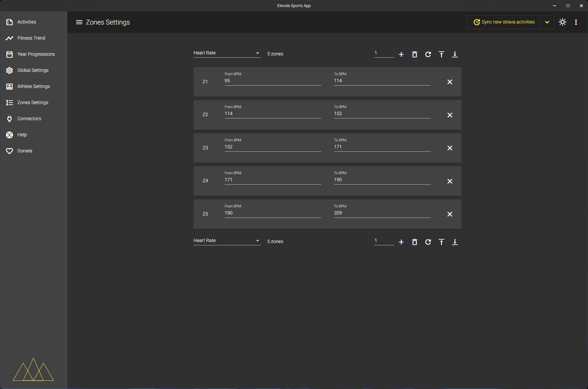Navigate to Fitness Trend section

[31, 38]
